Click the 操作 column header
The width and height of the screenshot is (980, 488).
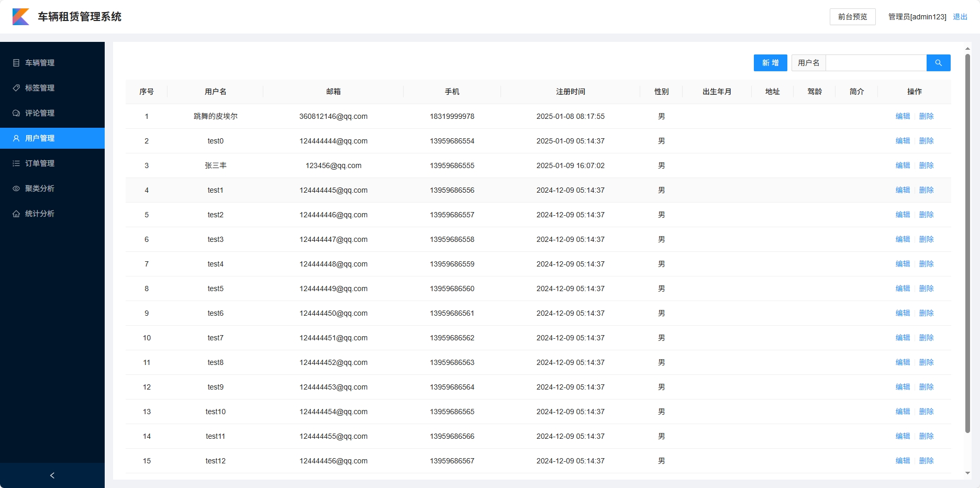point(915,92)
